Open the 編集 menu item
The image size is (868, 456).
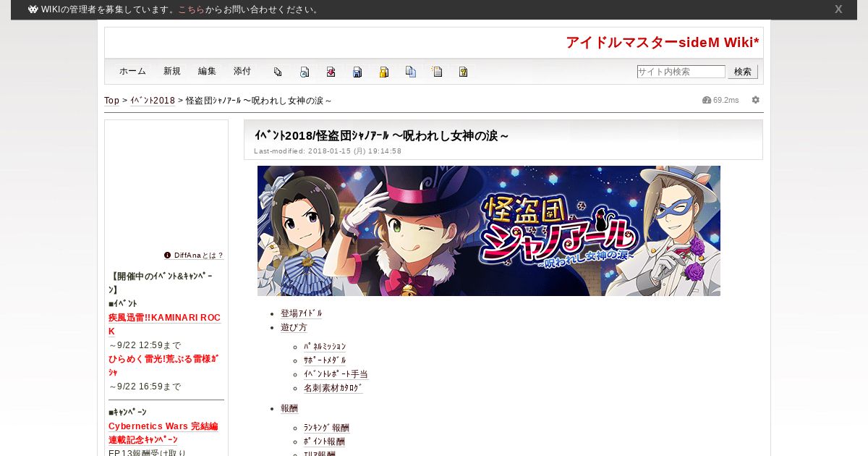(x=207, y=71)
